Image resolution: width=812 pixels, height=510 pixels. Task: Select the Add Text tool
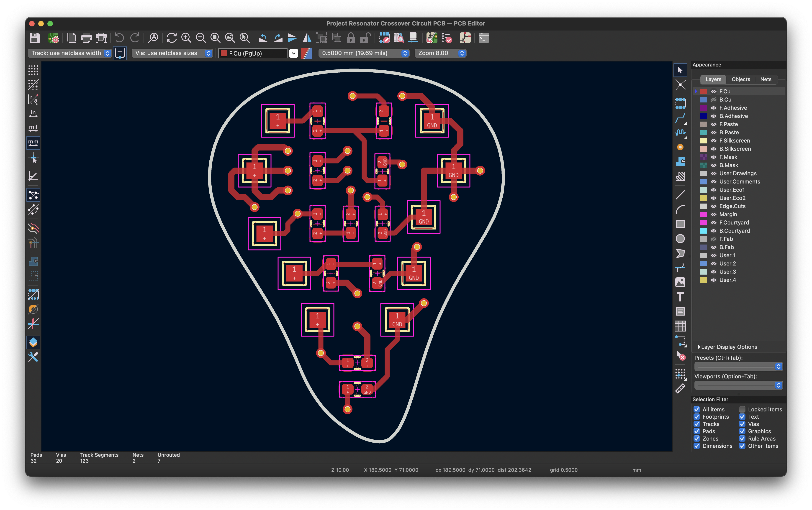coord(681,297)
